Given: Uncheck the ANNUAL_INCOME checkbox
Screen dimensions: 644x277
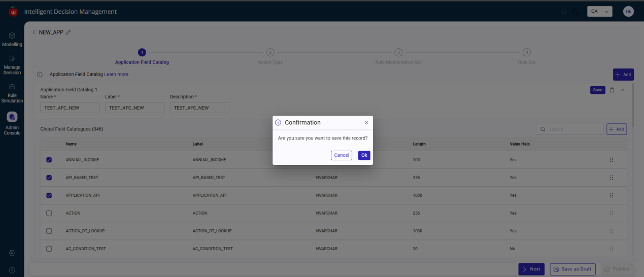Looking at the screenshot, I should [x=49, y=160].
